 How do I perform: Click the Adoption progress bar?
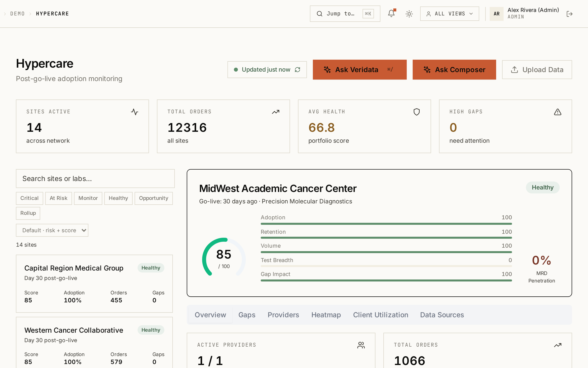click(386, 224)
